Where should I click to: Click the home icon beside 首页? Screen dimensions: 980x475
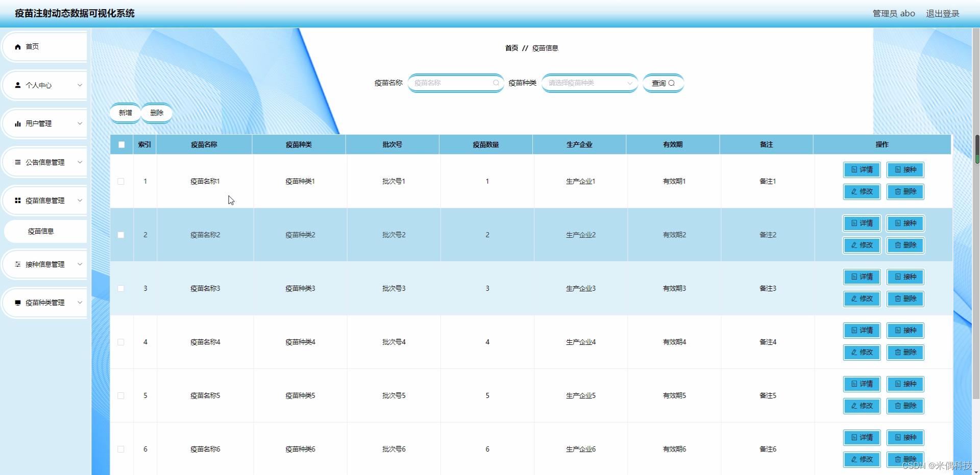17,46
